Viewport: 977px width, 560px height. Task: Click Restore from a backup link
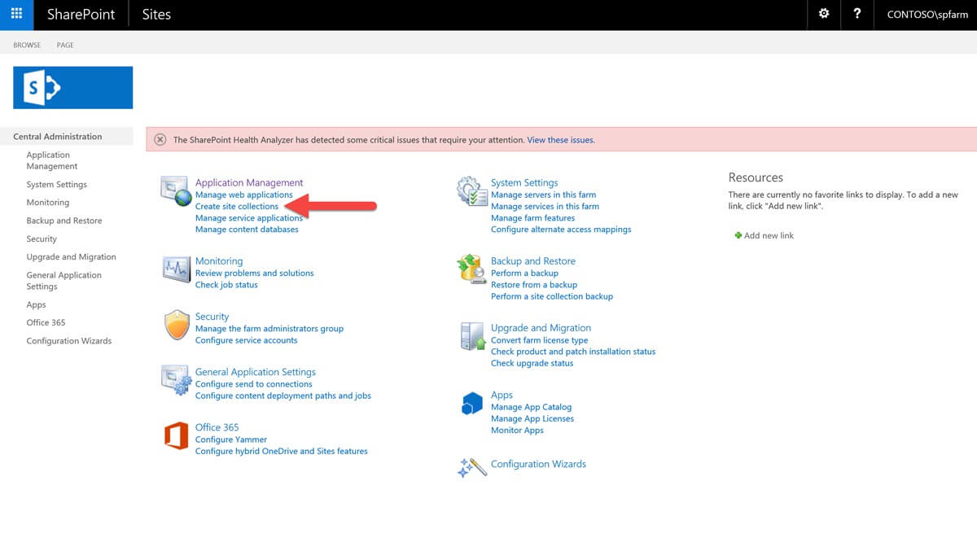pos(534,285)
